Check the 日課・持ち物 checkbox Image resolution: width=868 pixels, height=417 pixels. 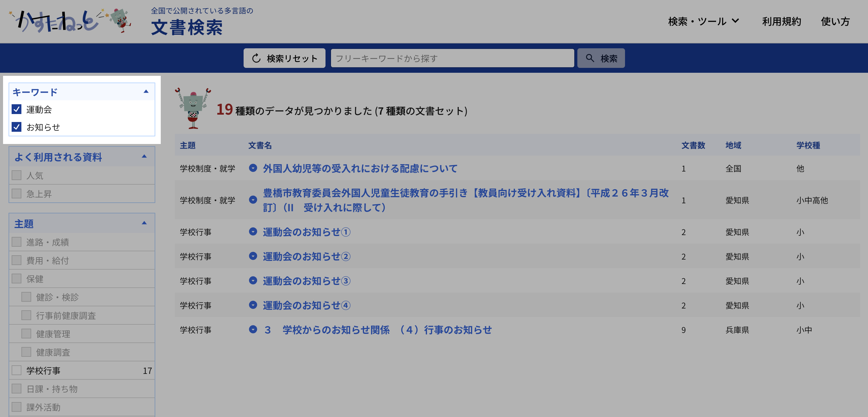(x=17, y=389)
